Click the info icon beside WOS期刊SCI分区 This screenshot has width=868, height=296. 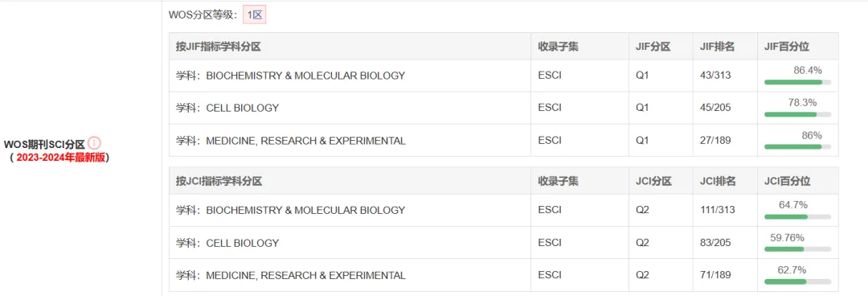(x=95, y=142)
